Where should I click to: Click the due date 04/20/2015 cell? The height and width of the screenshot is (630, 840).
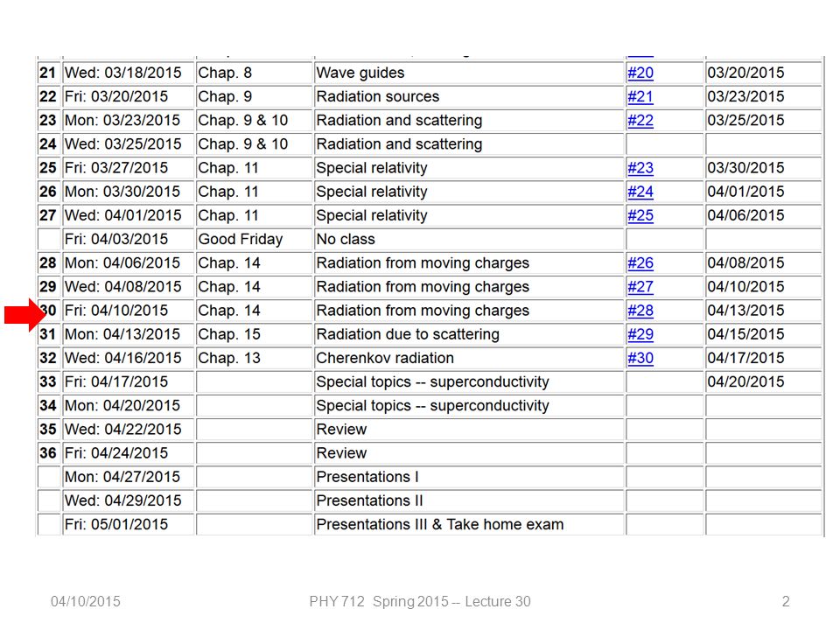coord(763,382)
